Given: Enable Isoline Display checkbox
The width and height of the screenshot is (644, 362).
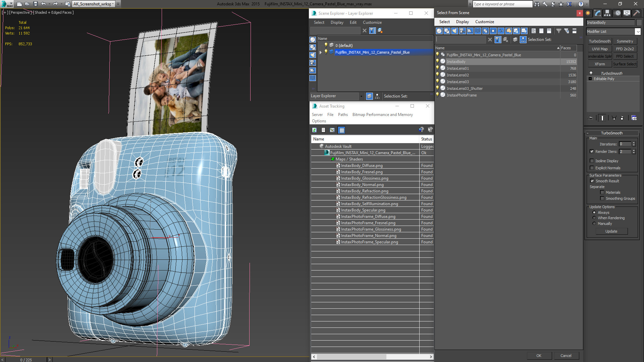Looking at the screenshot, I should tap(592, 161).
